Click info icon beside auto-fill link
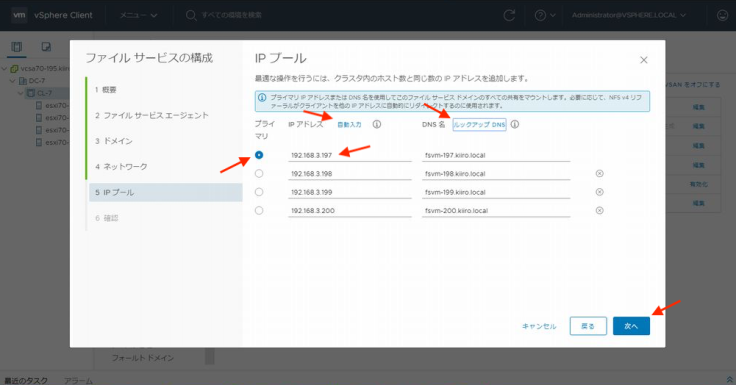 (376, 124)
